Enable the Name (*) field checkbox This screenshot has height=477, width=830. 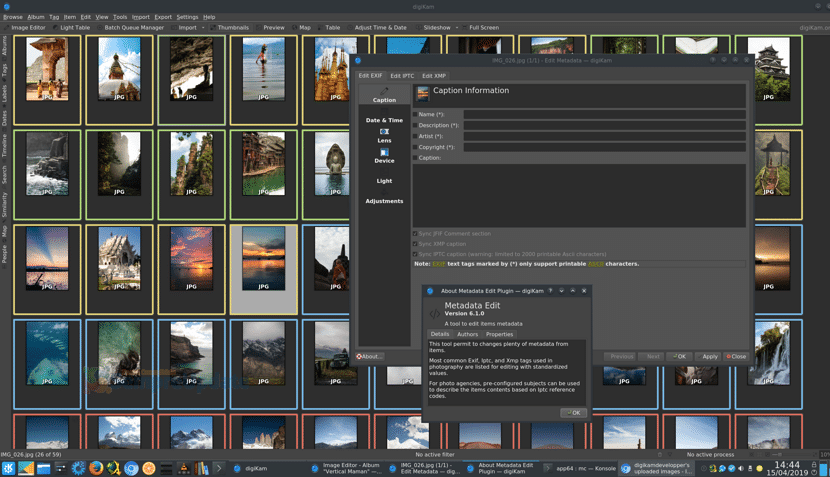415,114
